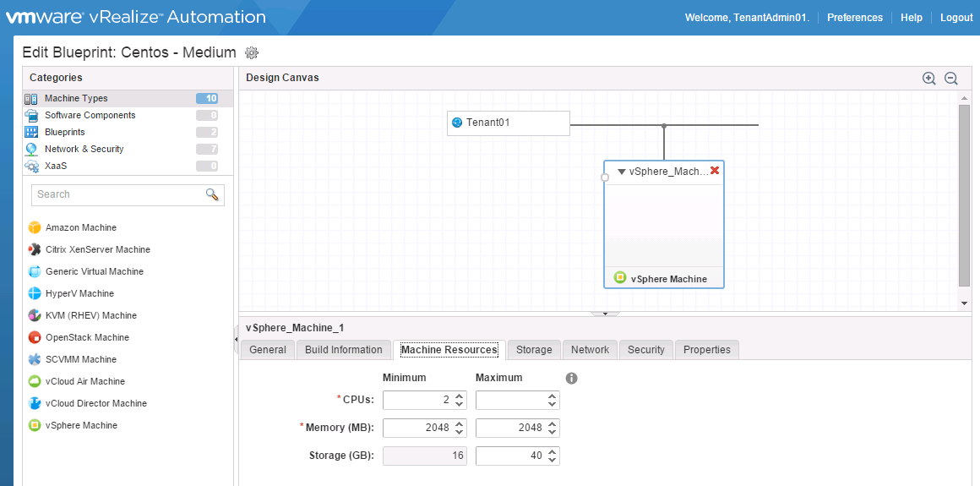
Task: Click canvas scrollbar down arrow
Action: [x=965, y=303]
